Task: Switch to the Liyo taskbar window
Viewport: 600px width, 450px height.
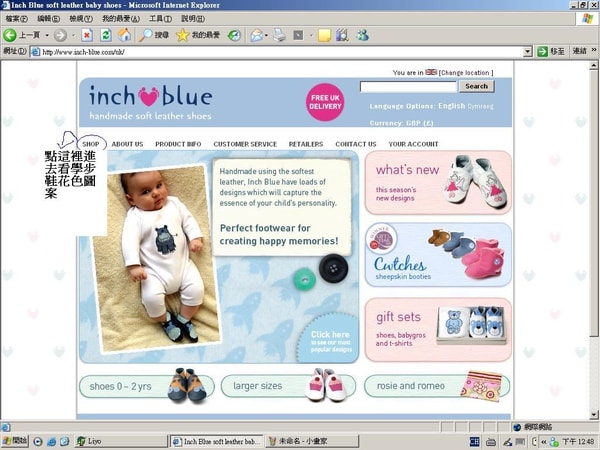Action: tap(121, 442)
